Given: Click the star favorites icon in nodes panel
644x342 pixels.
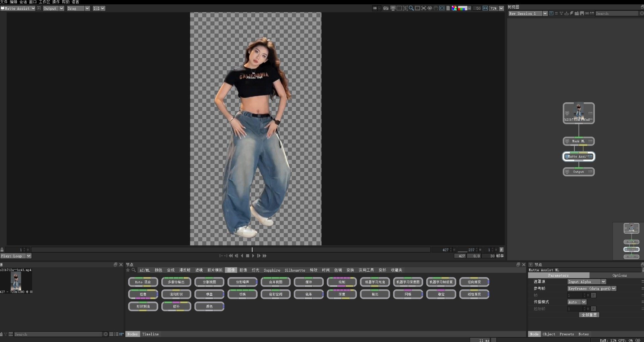Looking at the screenshot, I should pyautogui.click(x=128, y=270).
